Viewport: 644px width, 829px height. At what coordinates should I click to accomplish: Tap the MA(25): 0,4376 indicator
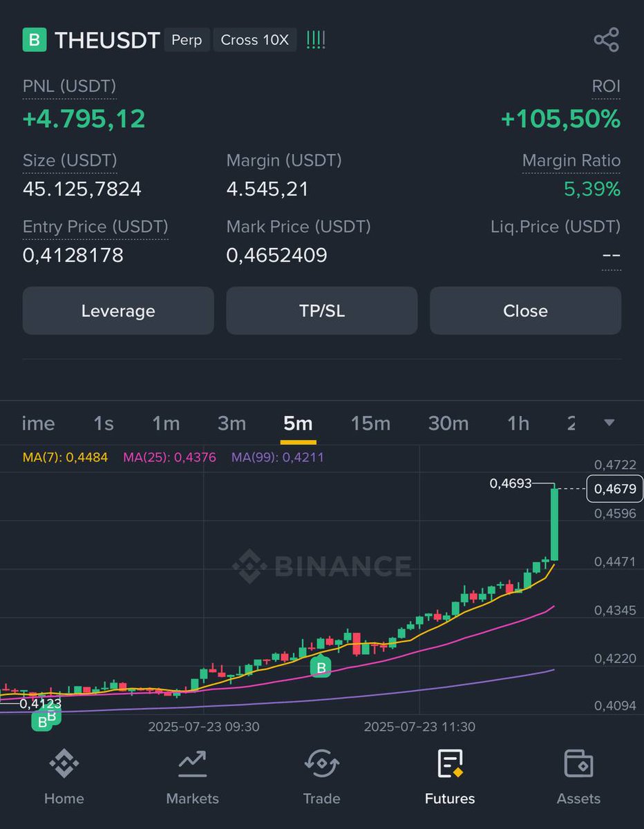click(x=169, y=457)
